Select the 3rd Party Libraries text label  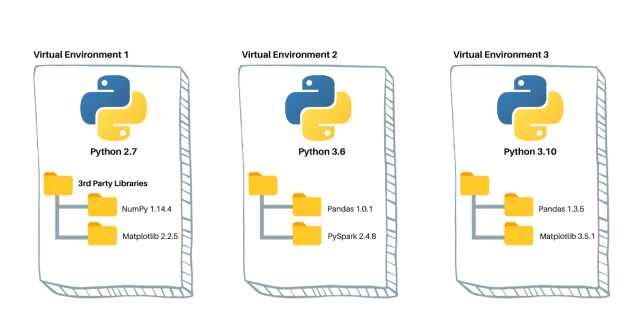(113, 184)
